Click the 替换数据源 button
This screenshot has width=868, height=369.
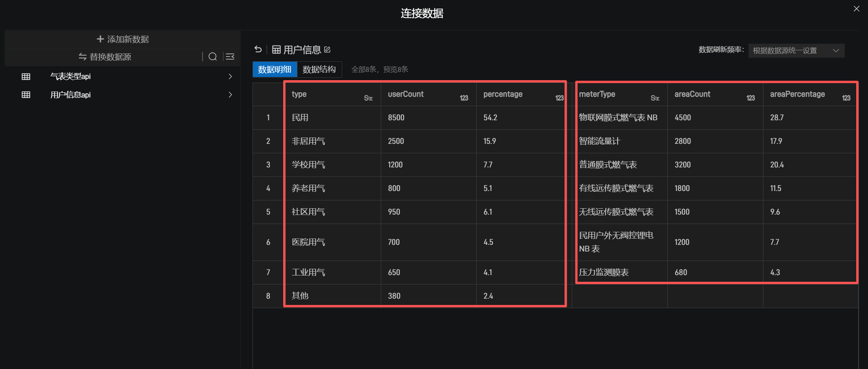(x=105, y=57)
